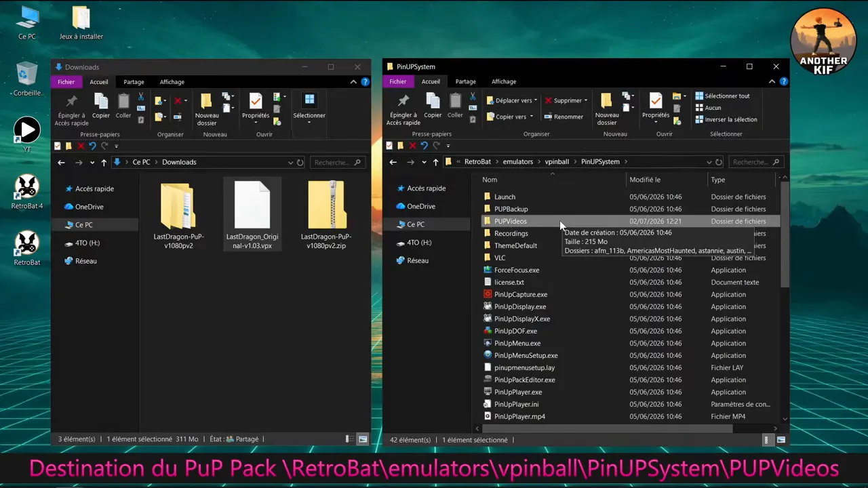Refresh the PinUPSystem address bar
The width and height of the screenshot is (868, 488).
[719, 162]
